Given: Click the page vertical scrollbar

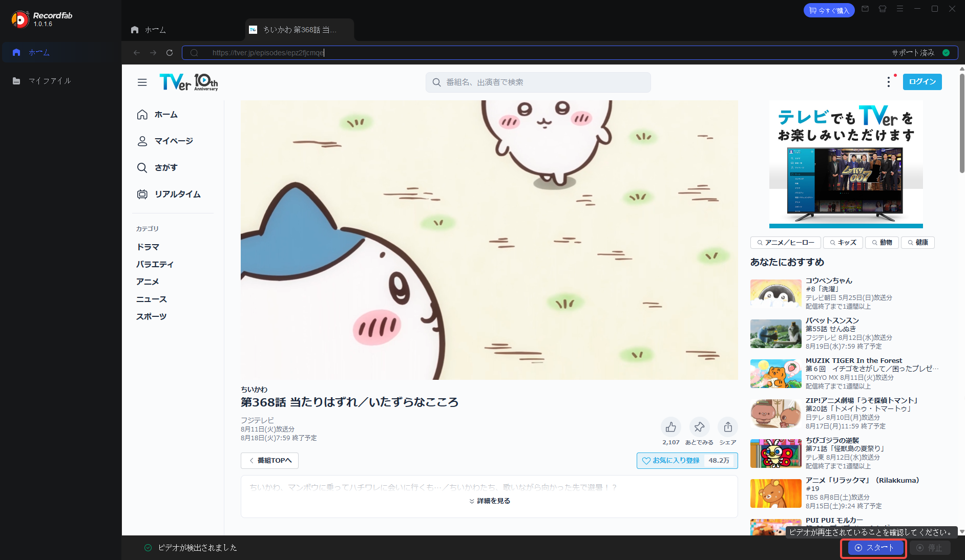Looking at the screenshot, I should [961, 123].
